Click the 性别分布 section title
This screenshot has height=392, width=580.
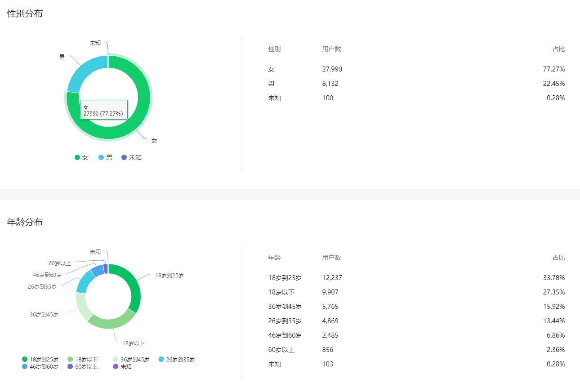point(25,13)
